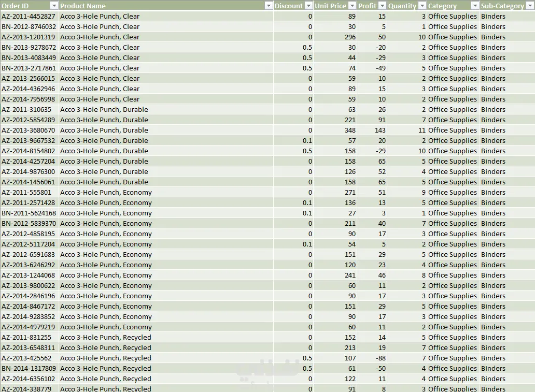Select cell BN-2012-5839370
This screenshot has width=535, height=392.
tap(29, 224)
